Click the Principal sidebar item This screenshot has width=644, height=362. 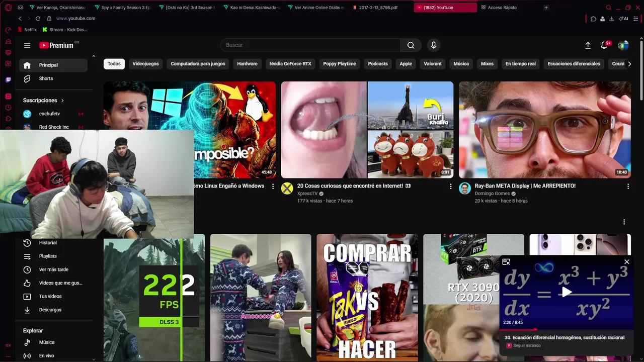[x=53, y=65]
